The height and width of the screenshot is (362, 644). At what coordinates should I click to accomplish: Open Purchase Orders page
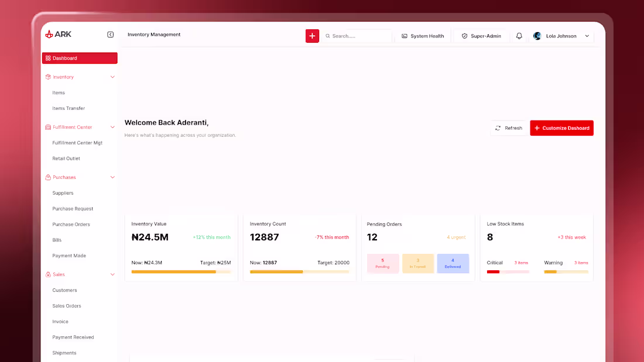(x=71, y=225)
